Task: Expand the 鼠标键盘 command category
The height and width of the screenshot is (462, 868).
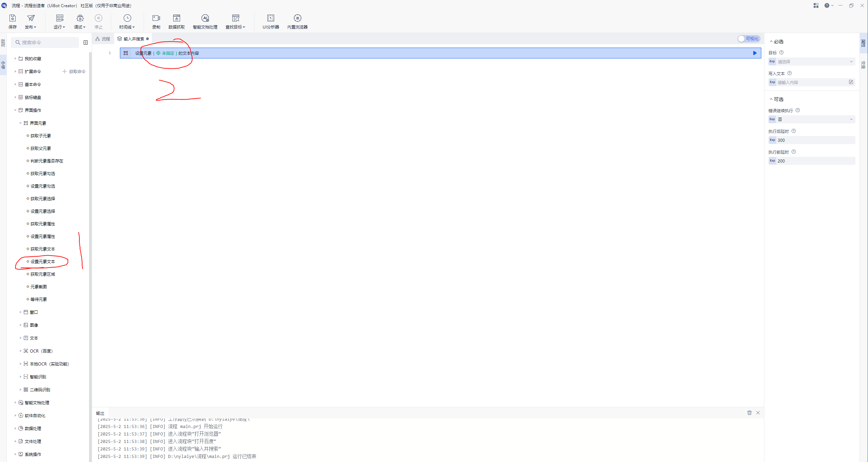Action: pos(33,98)
